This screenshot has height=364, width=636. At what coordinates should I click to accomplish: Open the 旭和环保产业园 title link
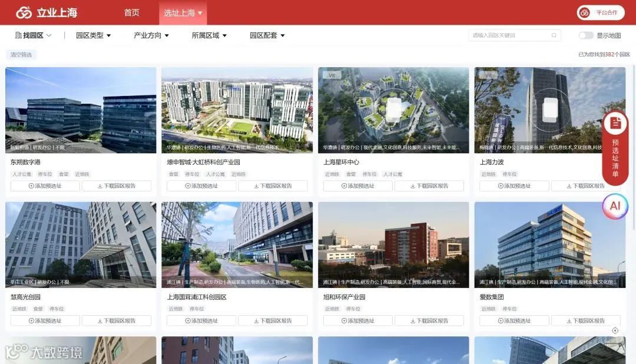pyautogui.click(x=344, y=297)
